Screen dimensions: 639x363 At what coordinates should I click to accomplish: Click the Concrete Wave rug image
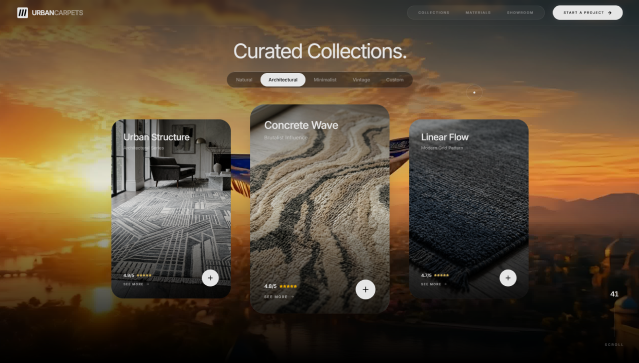pos(320,209)
